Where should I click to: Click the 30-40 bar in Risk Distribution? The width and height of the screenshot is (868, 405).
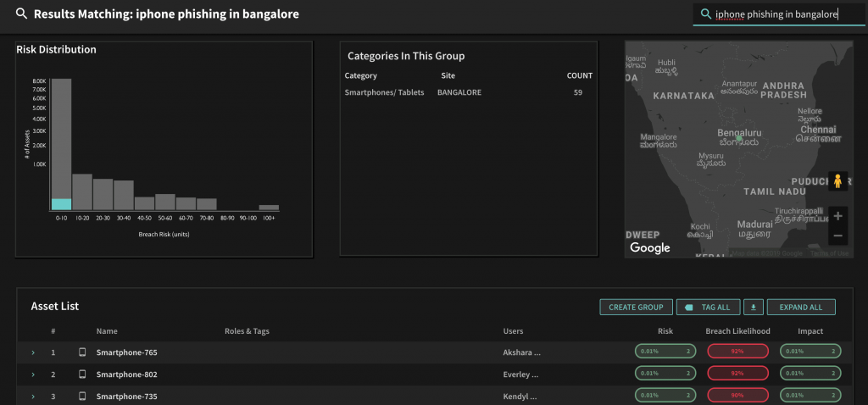(x=124, y=196)
